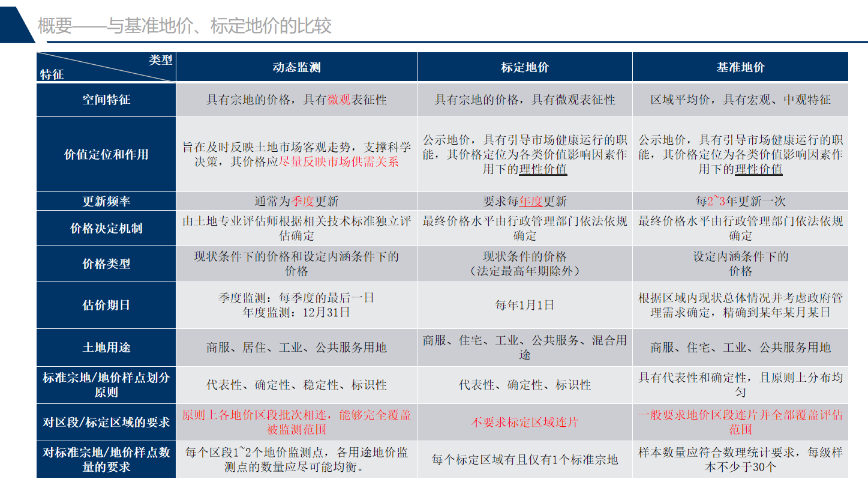Viewport: 868px width, 488px height.
Task: Select the 基准地价 column header
Action: (740, 67)
